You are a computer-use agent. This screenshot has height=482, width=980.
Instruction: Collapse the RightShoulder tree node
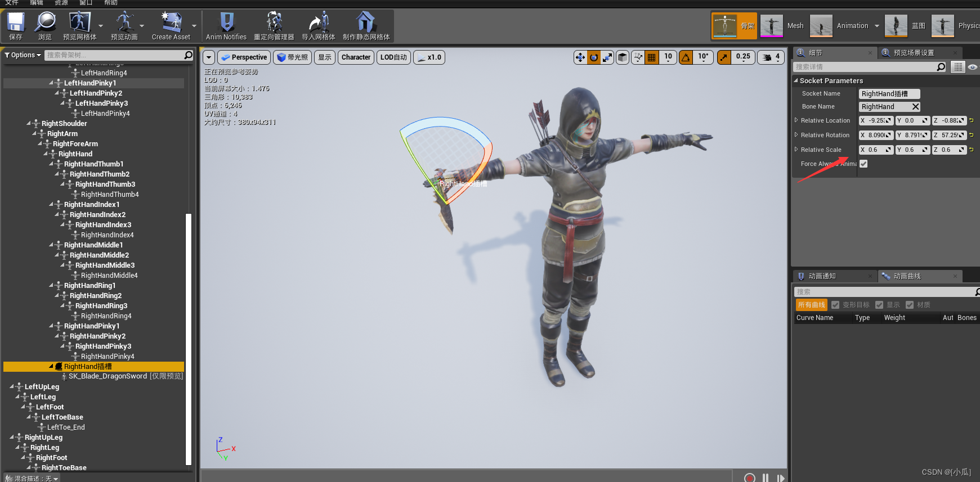pos(29,123)
